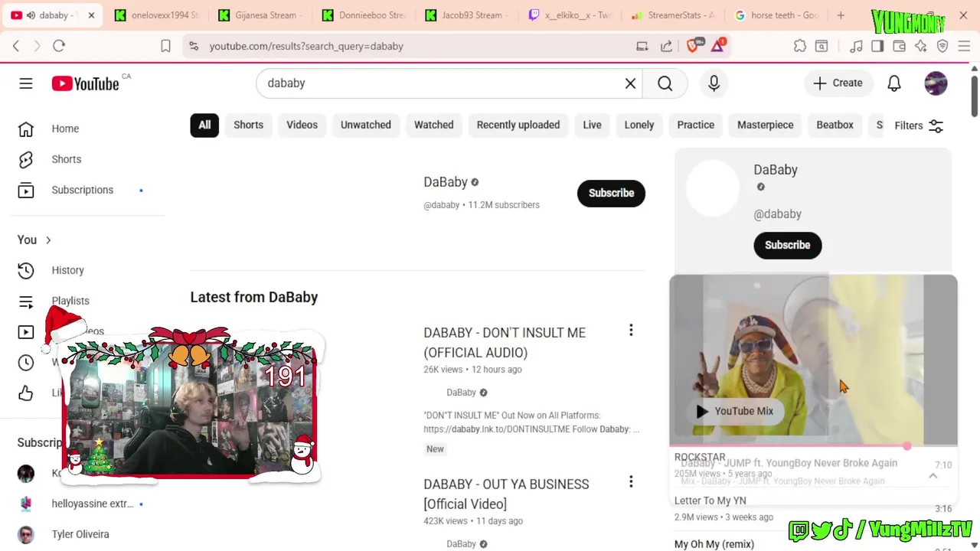980x551 pixels.
Task: Select the Unwatched filter chip
Action: (x=366, y=125)
